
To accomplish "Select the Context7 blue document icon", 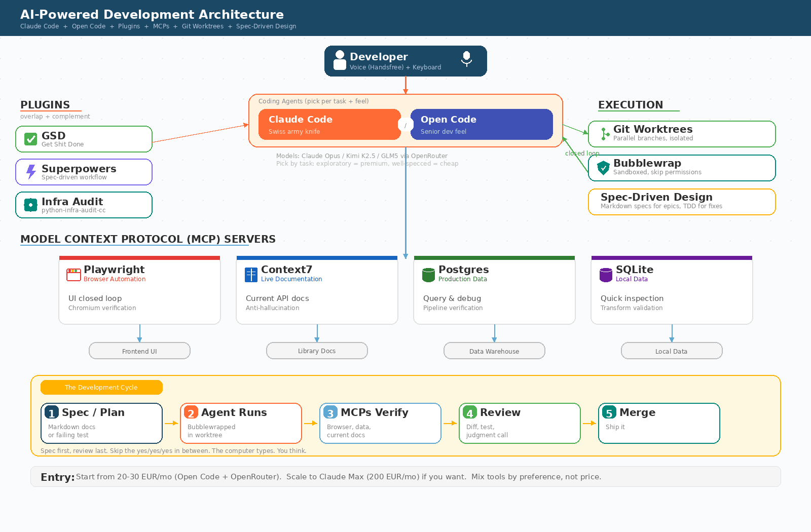I will tap(251, 275).
